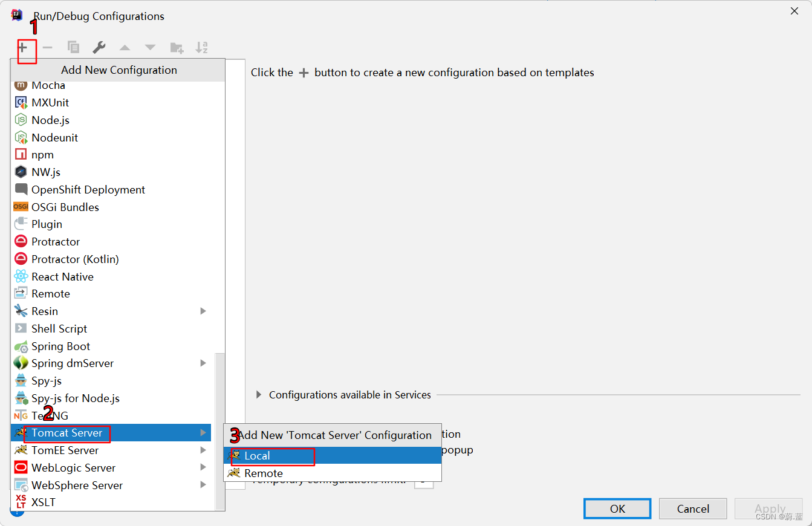The image size is (812, 526).
Task: Choose Local in Tomcat Server submenu
Action: pos(333,456)
